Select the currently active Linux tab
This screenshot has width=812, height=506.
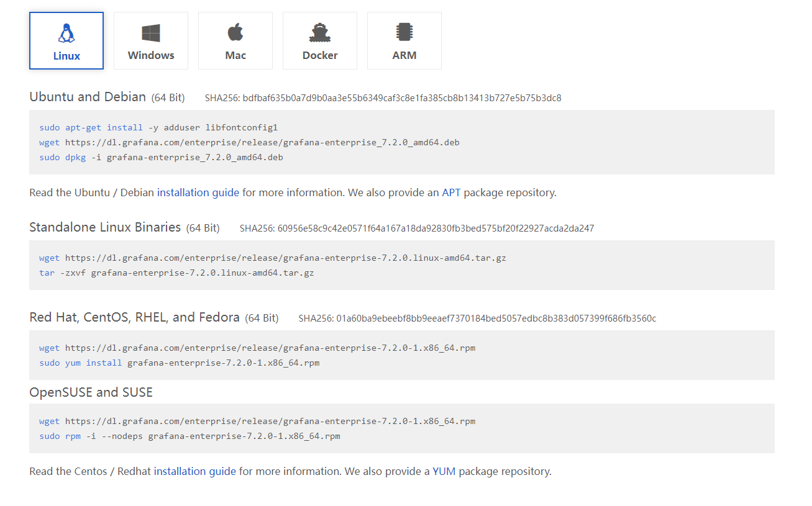click(66, 40)
